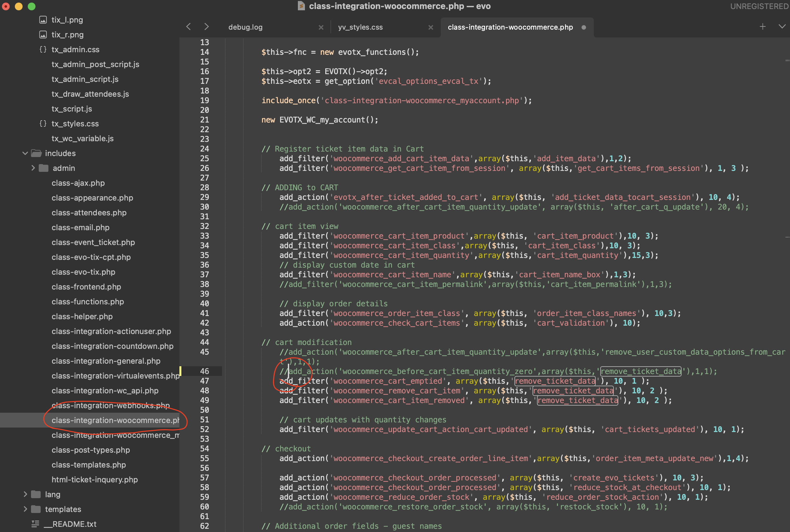Viewport: 790px width, 532px height.
Task: Click 'evcal_options_evcal_tx' string on line 17
Action: (x=429, y=81)
